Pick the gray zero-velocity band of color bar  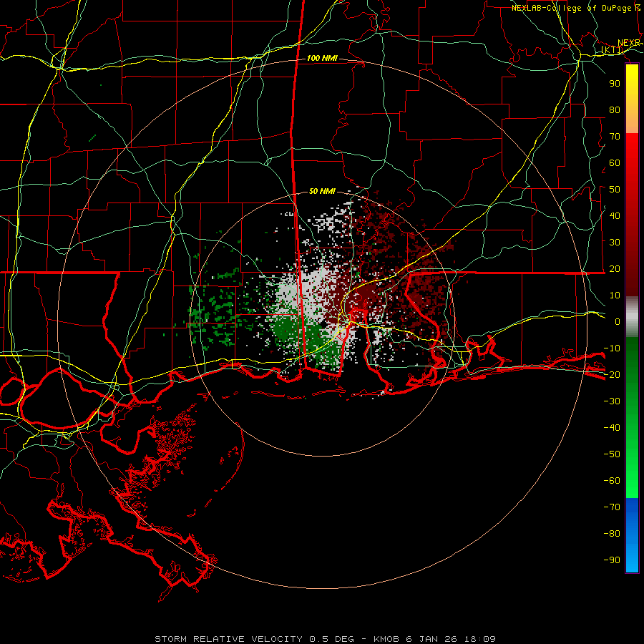tap(632, 317)
